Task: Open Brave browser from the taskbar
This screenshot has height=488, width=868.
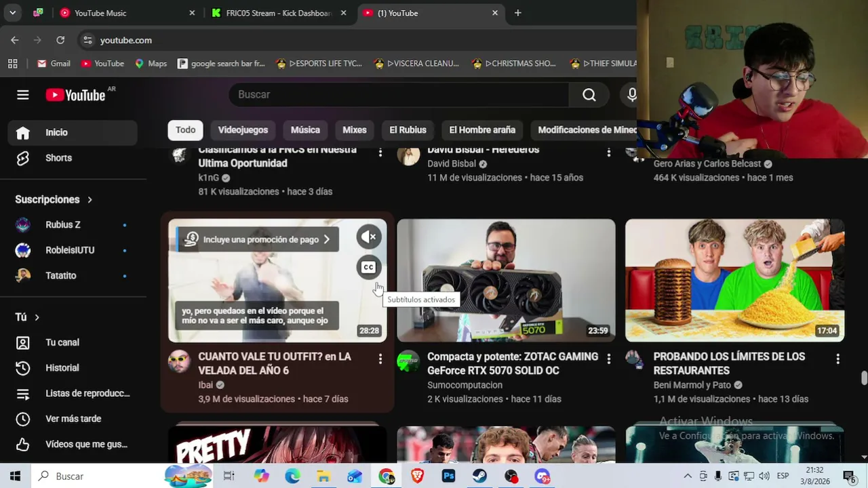Action: (x=417, y=476)
